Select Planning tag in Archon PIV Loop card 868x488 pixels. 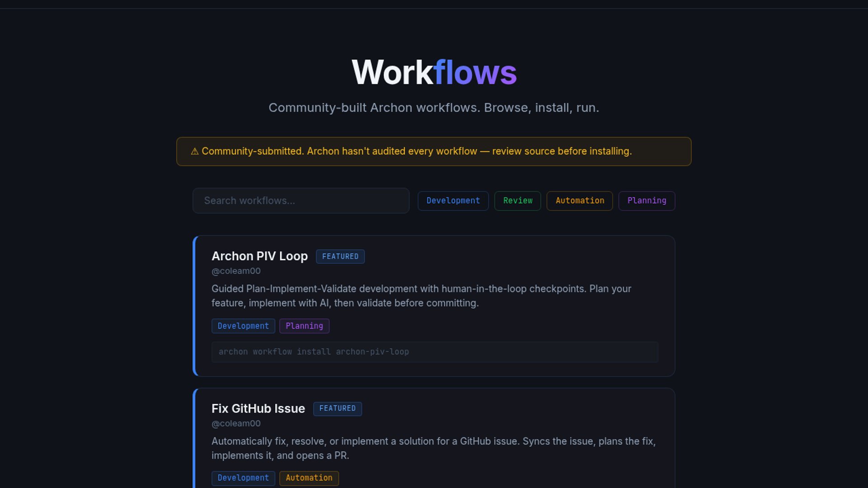[304, 326]
